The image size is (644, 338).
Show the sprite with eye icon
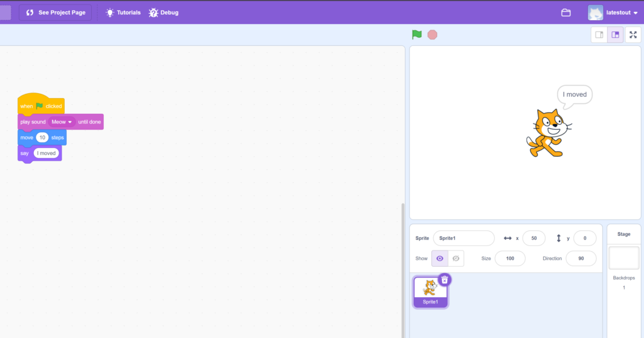click(440, 259)
